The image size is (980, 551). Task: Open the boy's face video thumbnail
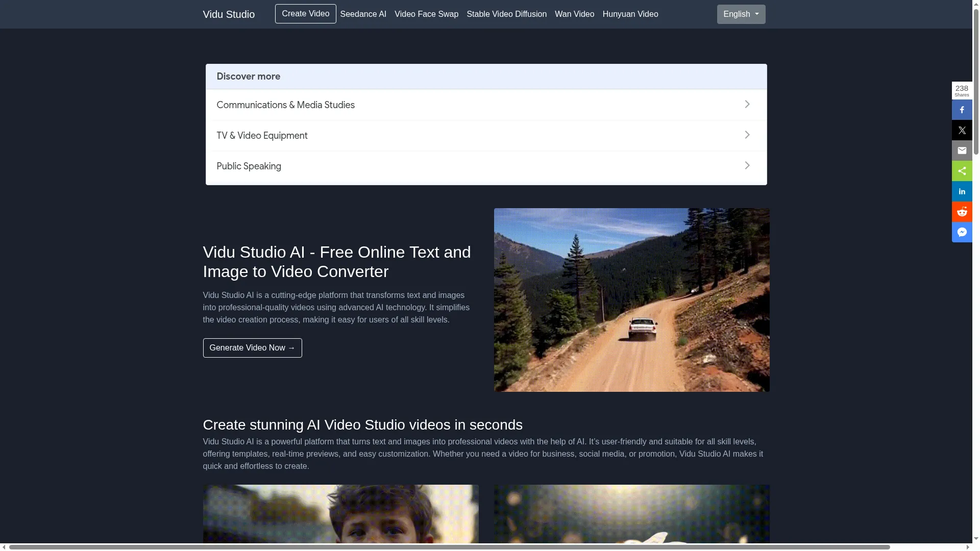pyautogui.click(x=340, y=514)
